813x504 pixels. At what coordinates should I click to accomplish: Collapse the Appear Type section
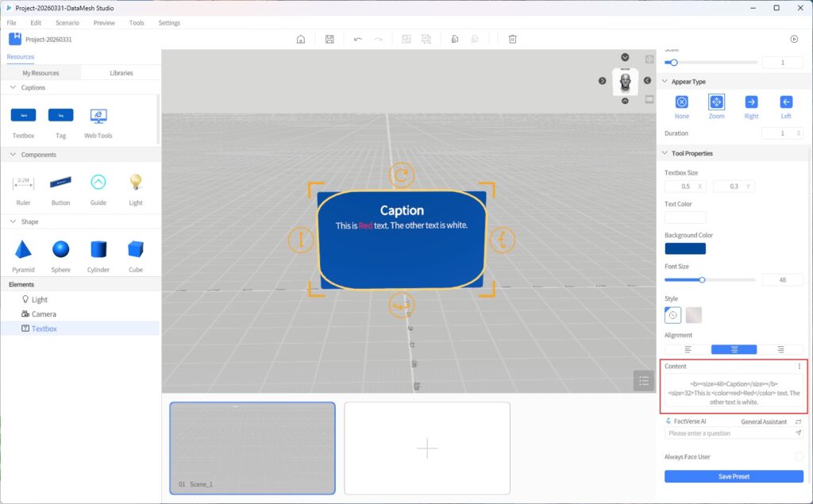[x=665, y=82]
